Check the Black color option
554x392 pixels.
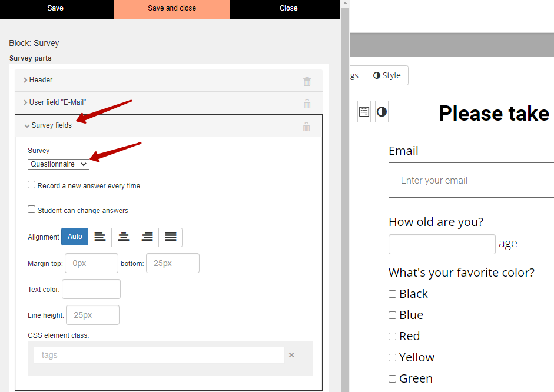(392, 294)
